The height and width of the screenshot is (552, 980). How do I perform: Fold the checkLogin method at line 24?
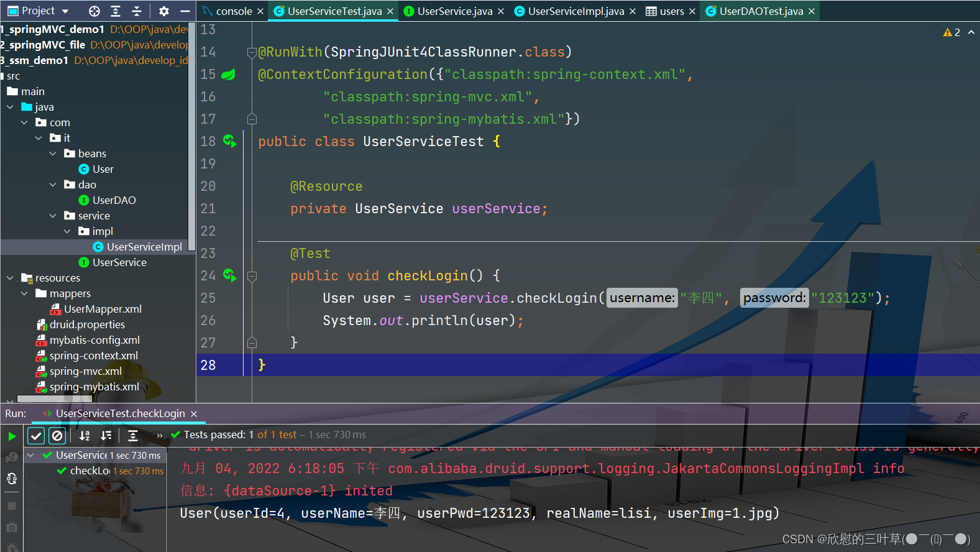[x=252, y=276]
